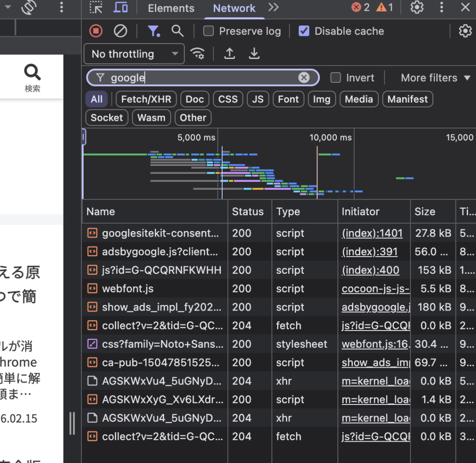Switch to the Elements tab

tap(171, 8)
